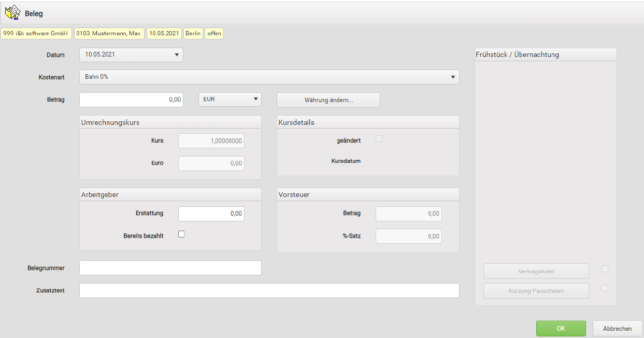Click into the Betrag amount field
The height and width of the screenshot is (338, 644).
[131, 100]
